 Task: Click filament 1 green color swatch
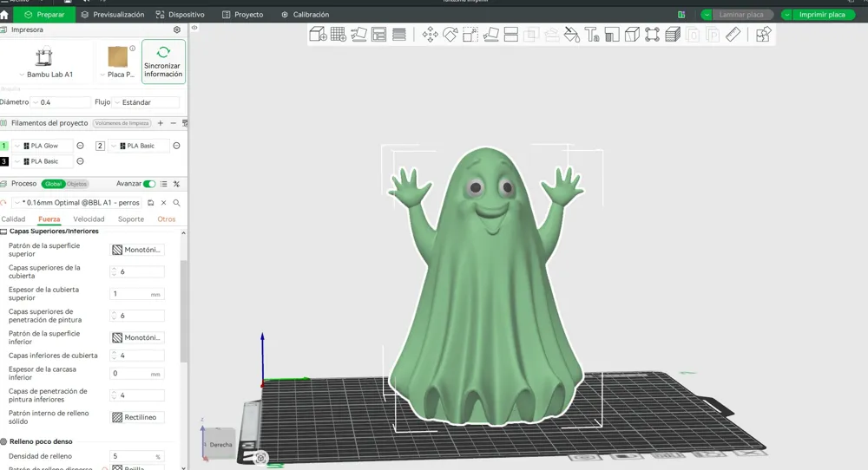tap(3, 146)
